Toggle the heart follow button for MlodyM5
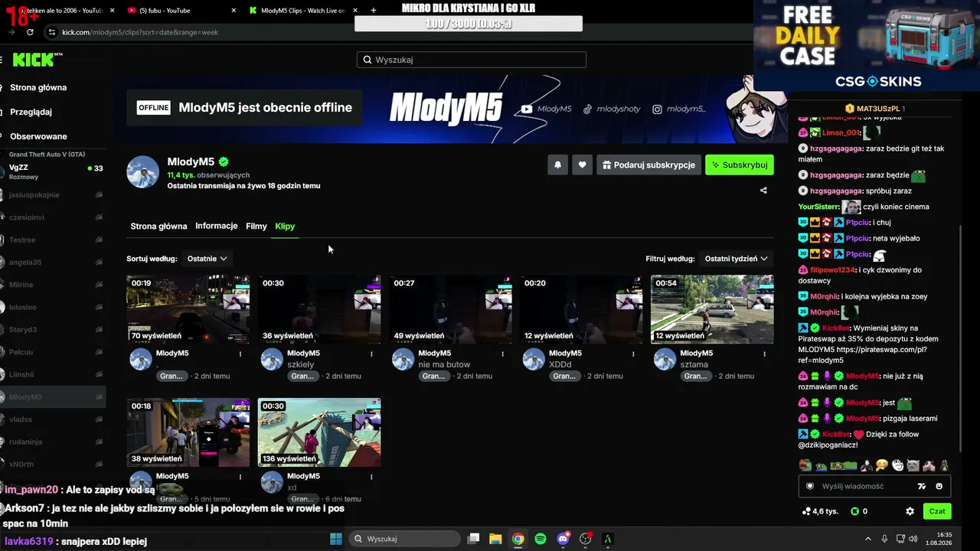980x551 pixels. coord(582,165)
